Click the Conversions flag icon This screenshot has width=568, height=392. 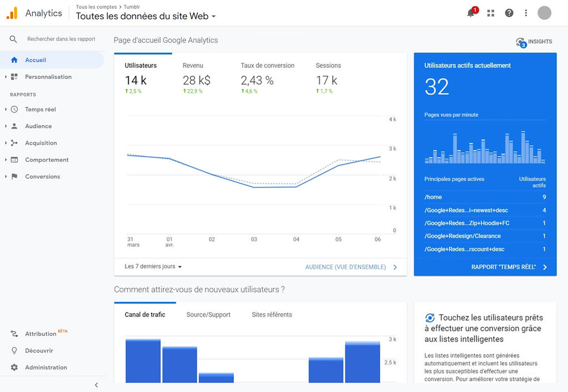coord(14,177)
